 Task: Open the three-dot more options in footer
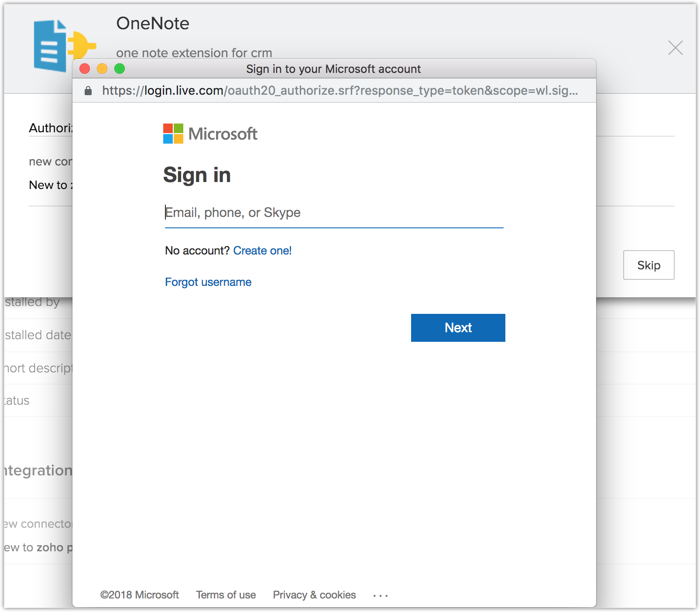(380, 595)
